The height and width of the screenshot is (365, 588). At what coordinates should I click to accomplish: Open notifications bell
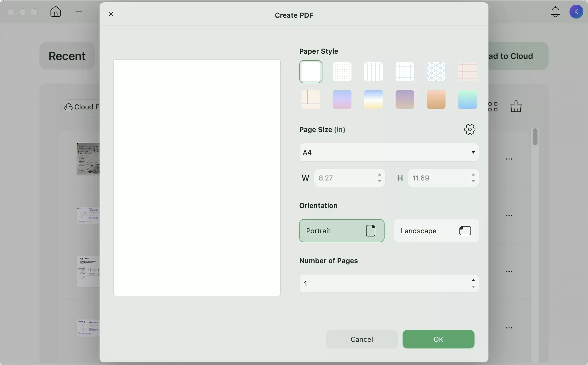point(555,12)
